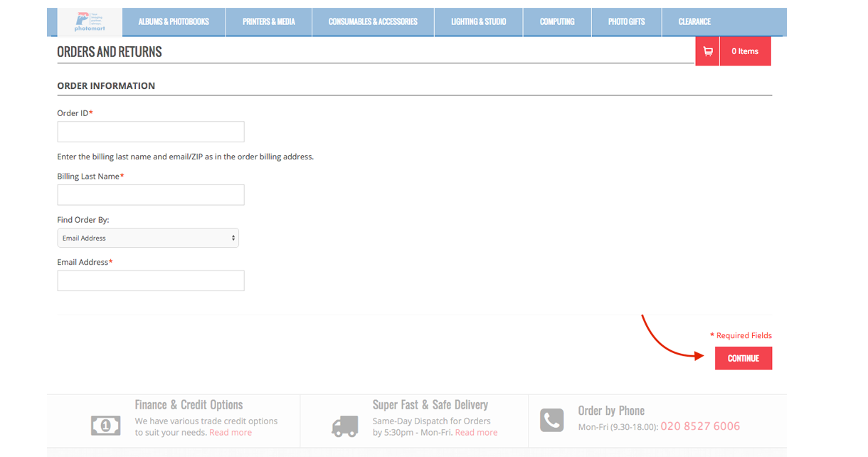Select the Computing menu item
The width and height of the screenshot is (868, 457).
[x=557, y=22]
